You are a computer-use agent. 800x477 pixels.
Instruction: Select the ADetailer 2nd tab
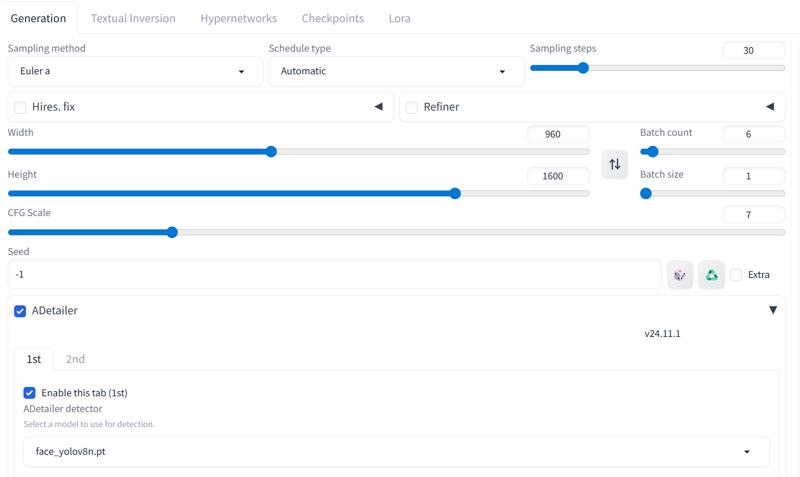[x=75, y=359]
